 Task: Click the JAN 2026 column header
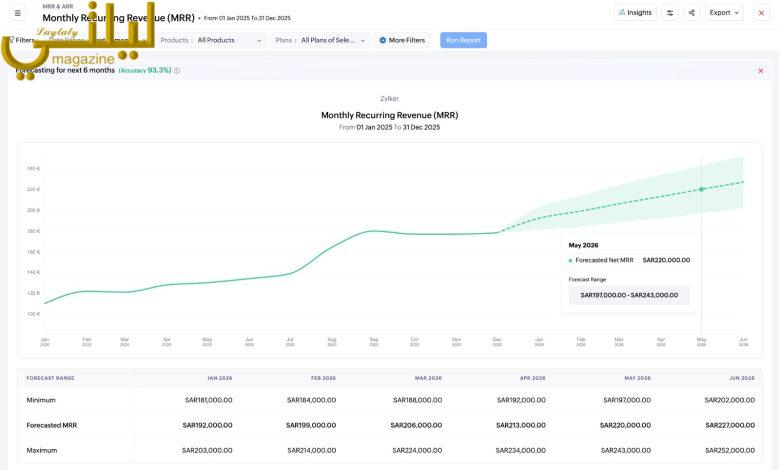coord(219,378)
